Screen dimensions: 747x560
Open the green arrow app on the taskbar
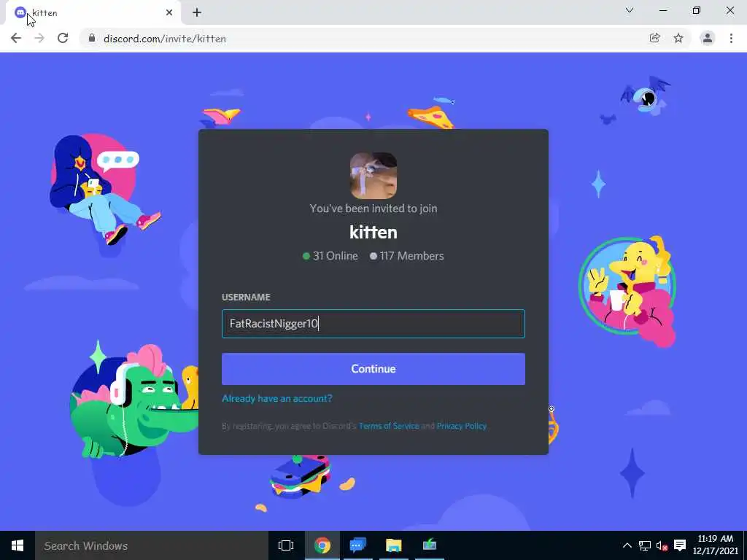429,545
